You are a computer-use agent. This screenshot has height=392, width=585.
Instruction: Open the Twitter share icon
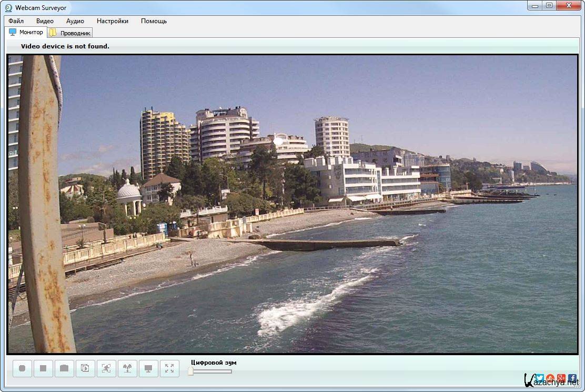pyautogui.click(x=539, y=378)
